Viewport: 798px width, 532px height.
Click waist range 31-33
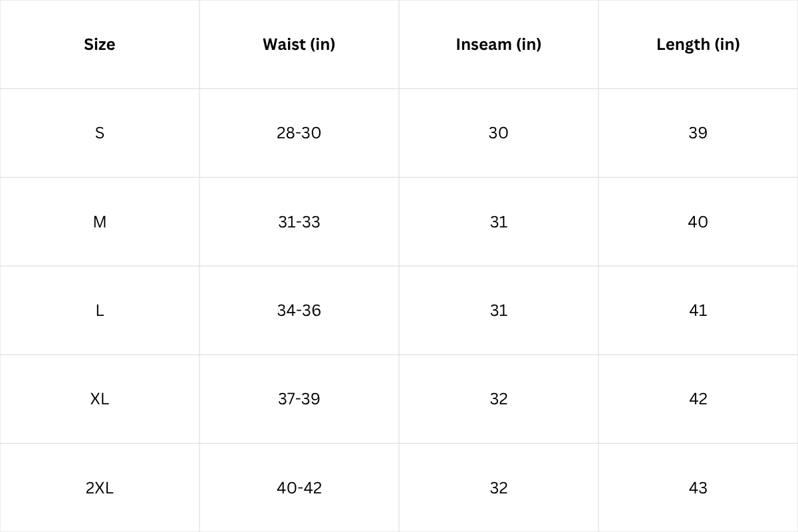point(299,221)
